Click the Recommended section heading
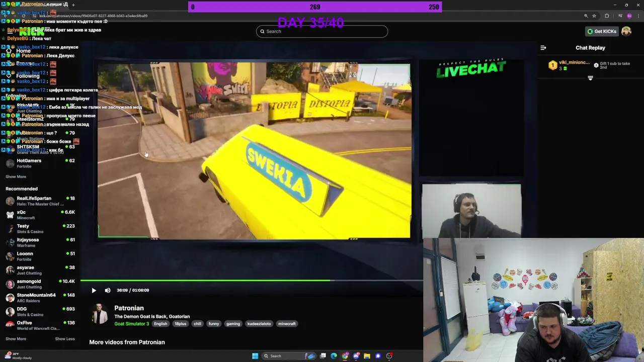Image resolution: width=644 pixels, height=362 pixels. click(22, 189)
